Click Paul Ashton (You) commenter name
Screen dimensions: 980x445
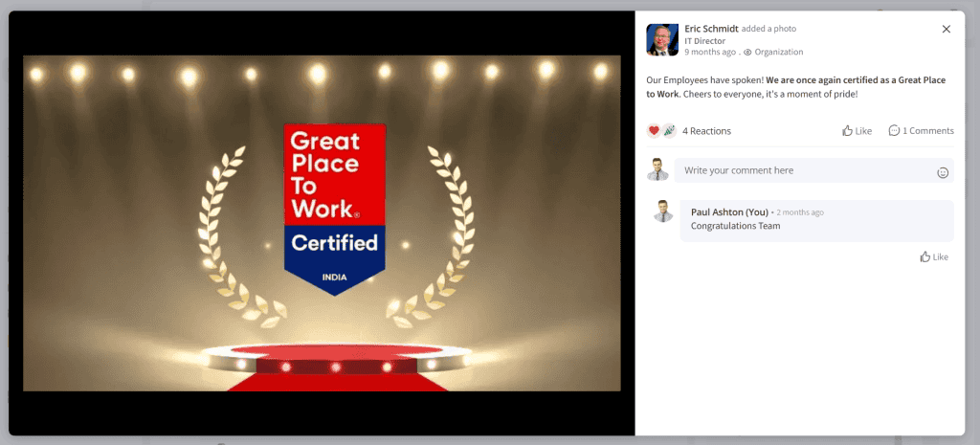click(x=729, y=212)
